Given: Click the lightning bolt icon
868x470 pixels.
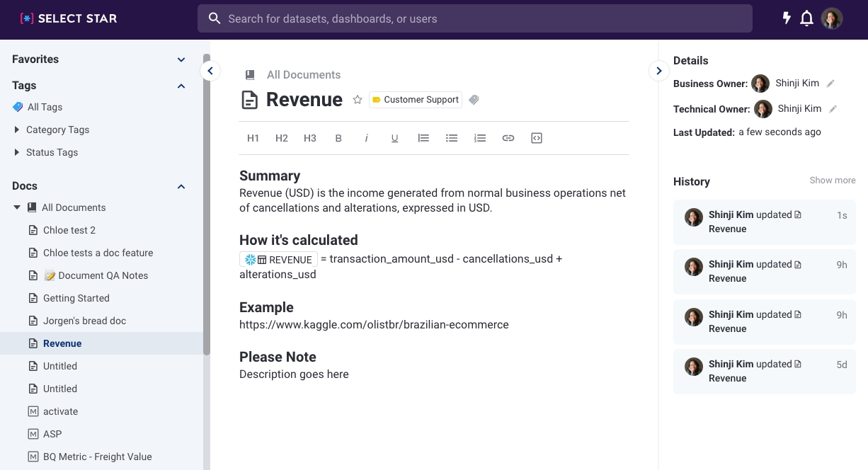Looking at the screenshot, I should coord(786,18).
